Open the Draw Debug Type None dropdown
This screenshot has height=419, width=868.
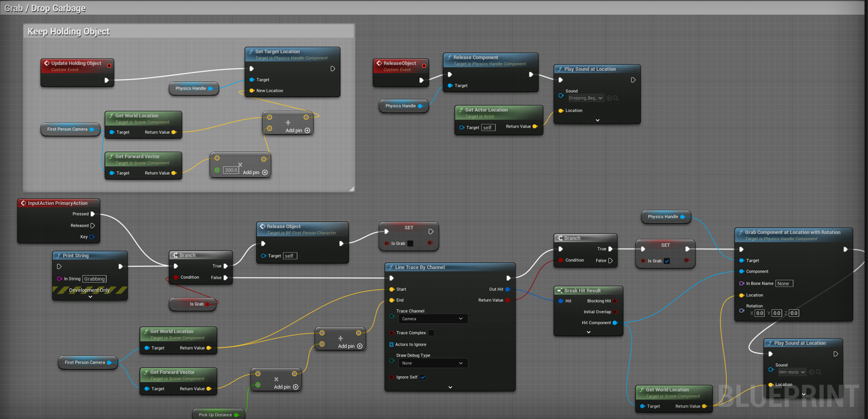(x=433, y=363)
